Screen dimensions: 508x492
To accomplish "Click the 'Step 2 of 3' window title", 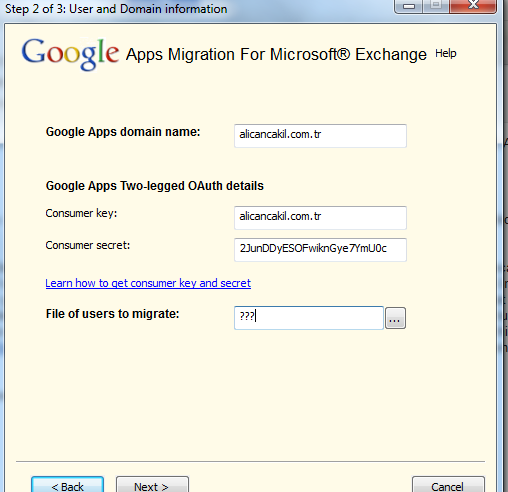I will [x=116, y=9].
